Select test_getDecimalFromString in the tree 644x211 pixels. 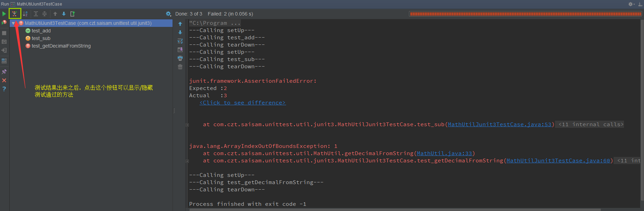pyautogui.click(x=61, y=46)
